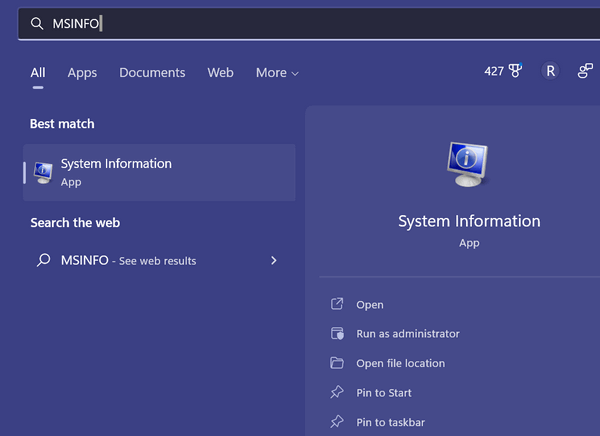
Task: Switch to the All tab
Action: [x=38, y=72]
